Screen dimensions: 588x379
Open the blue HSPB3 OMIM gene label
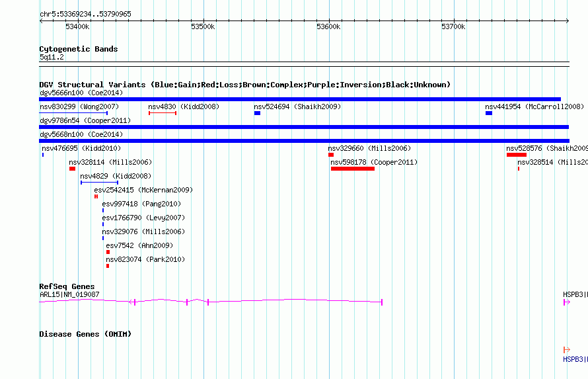coord(575,359)
